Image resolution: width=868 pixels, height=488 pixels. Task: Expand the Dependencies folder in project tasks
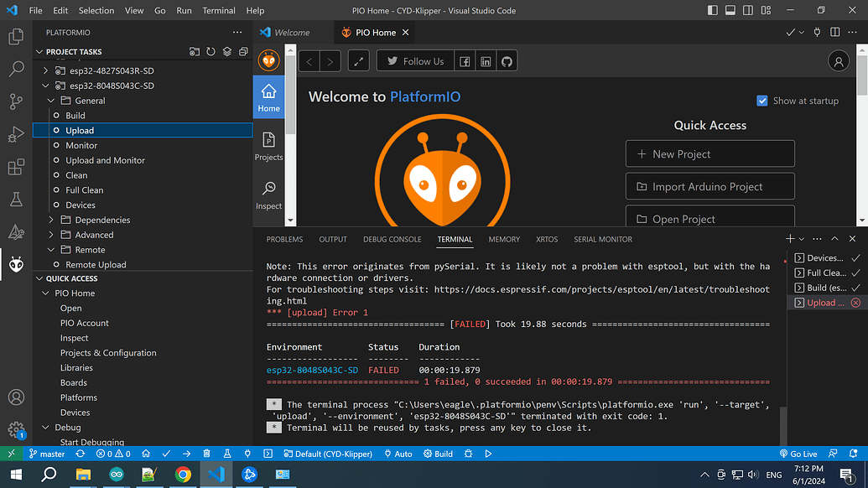102,220
